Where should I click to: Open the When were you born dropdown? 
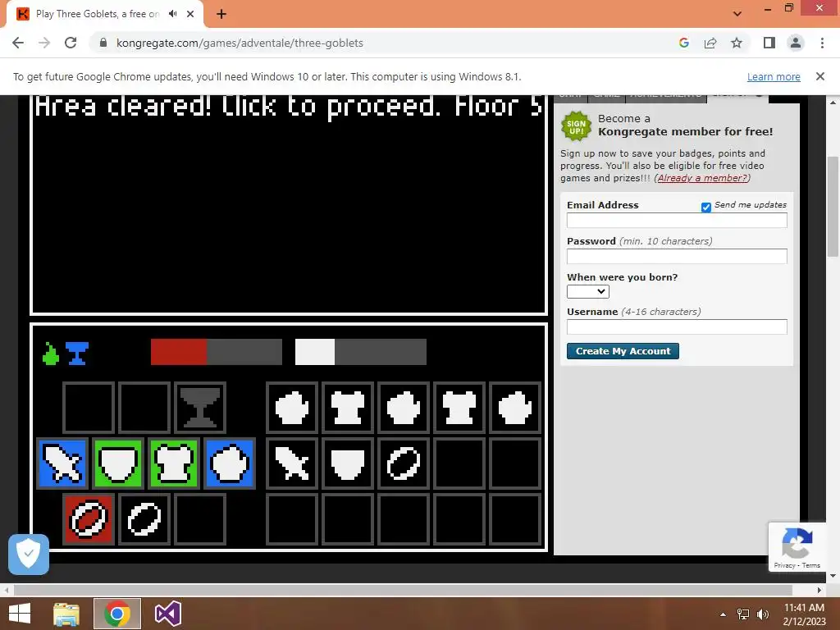pos(587,291)
